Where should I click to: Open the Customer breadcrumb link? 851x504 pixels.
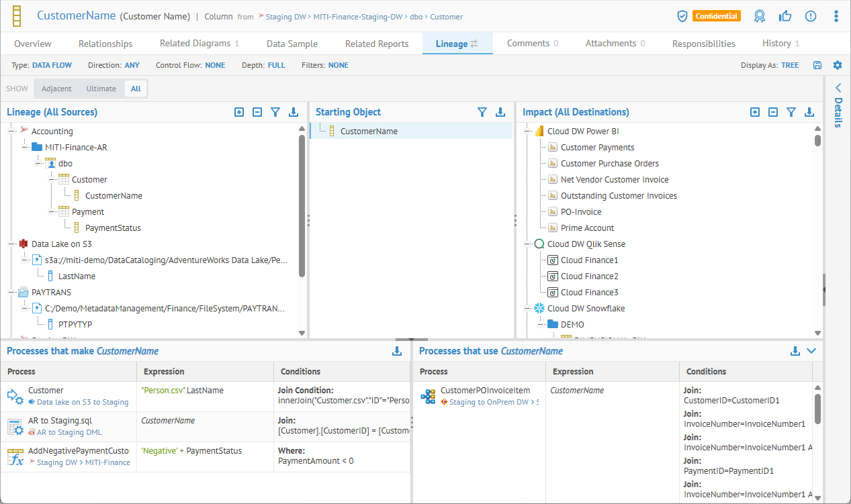coord(446,17)
